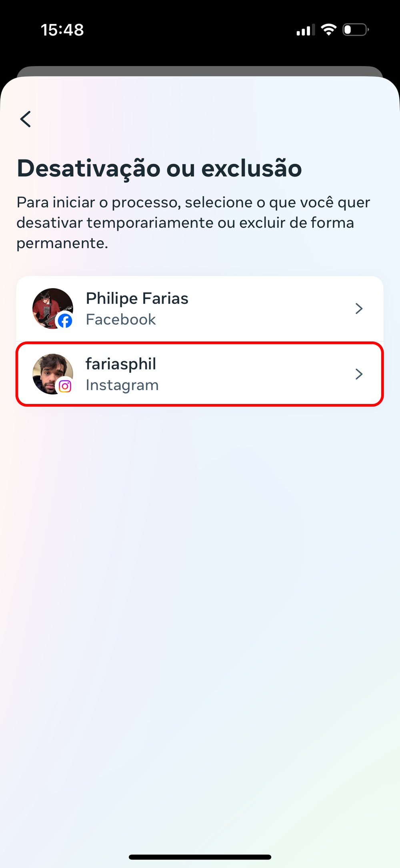Tap the "Desativação ou exclusão" heading
Image resolution: width=400 pixels, height=868 pixels.
point(159,168)
